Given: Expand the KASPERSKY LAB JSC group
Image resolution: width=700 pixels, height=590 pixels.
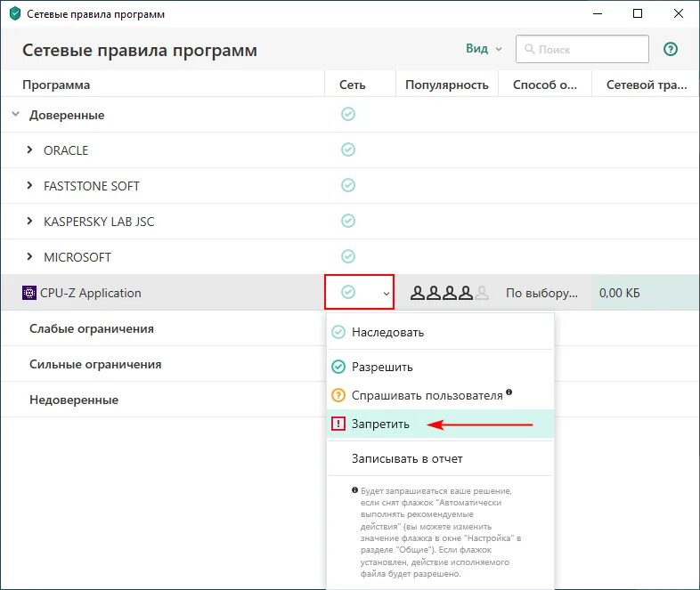Looking at the screenshot, I should click(29, 222).
